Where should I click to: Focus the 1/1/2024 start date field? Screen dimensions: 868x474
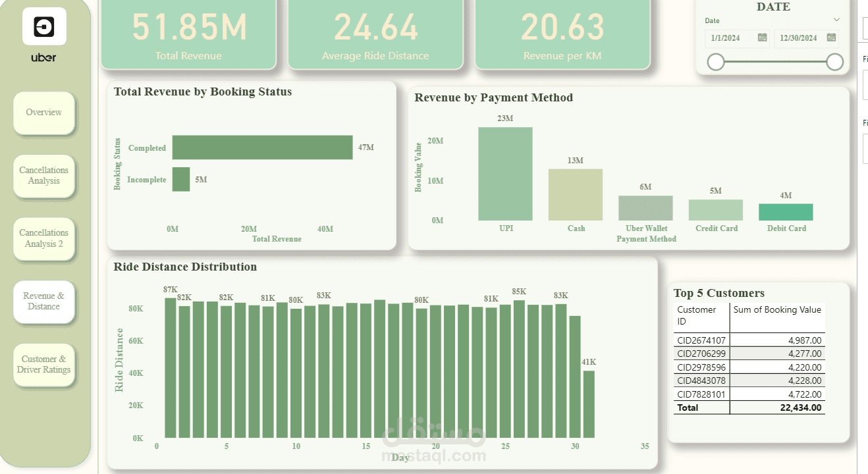coord(737,38)
